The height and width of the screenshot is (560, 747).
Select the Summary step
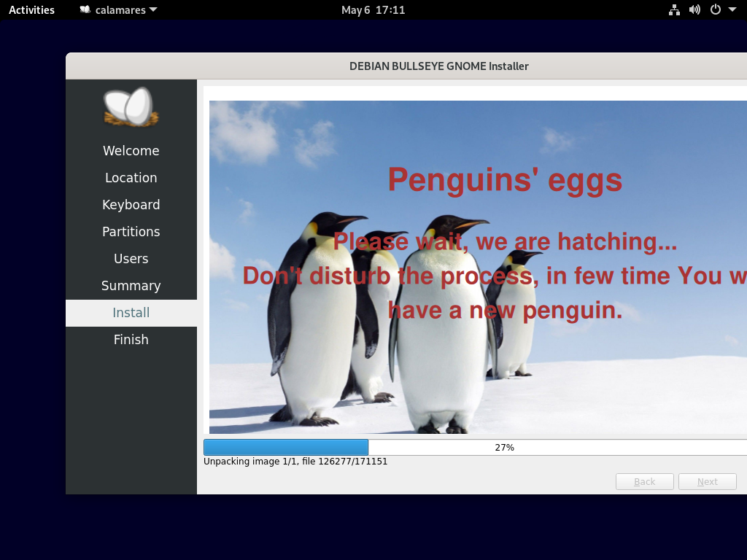[131, 285]
